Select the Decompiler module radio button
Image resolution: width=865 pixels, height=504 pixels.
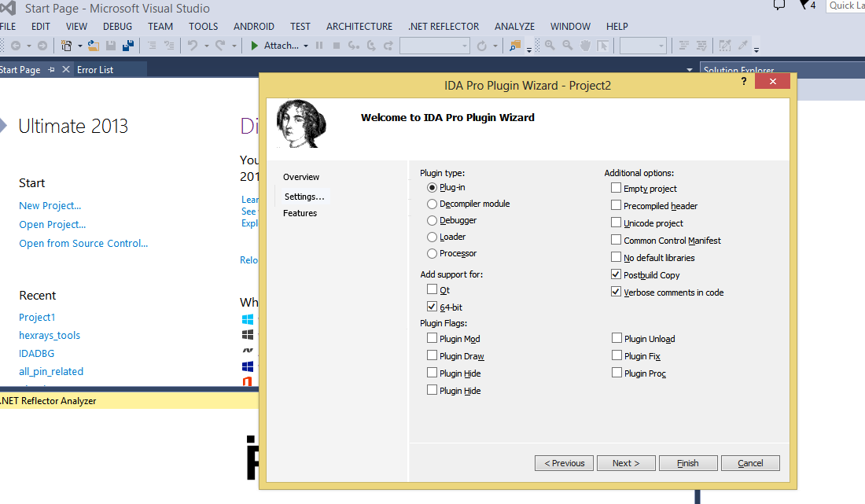click(432, 204)
